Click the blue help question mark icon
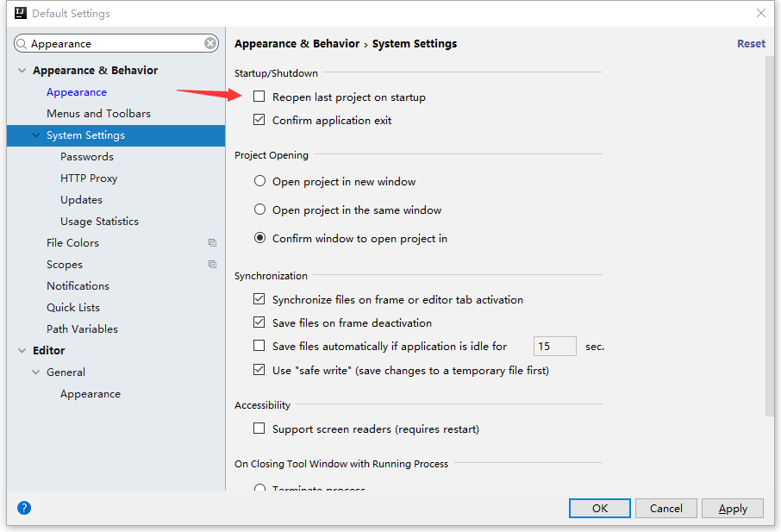The image size is (781, 532). pyautogui.click(x=24, y=508)
